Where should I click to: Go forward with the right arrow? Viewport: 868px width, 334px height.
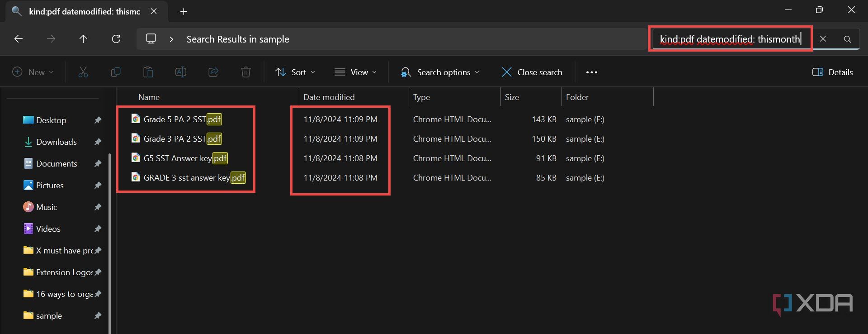51,39
